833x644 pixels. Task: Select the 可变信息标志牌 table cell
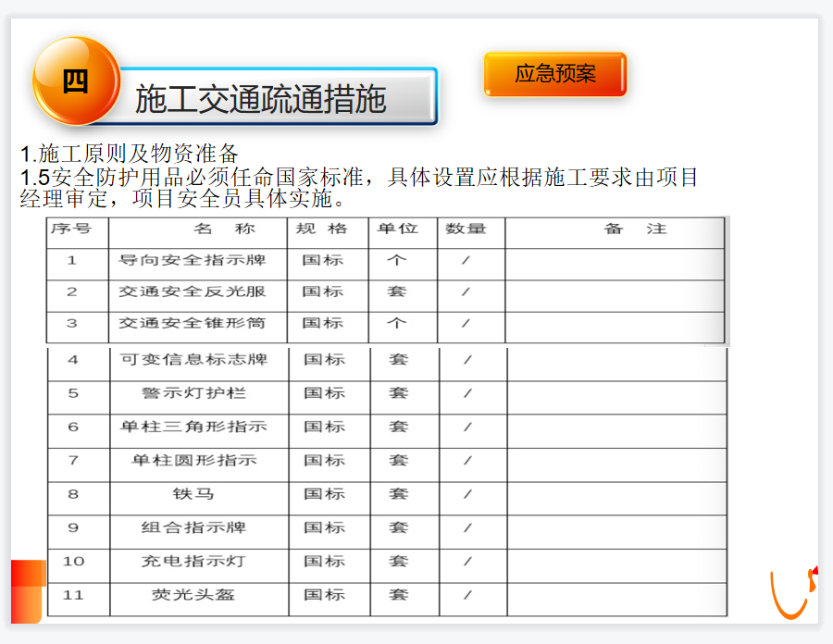tap(193, 360)
